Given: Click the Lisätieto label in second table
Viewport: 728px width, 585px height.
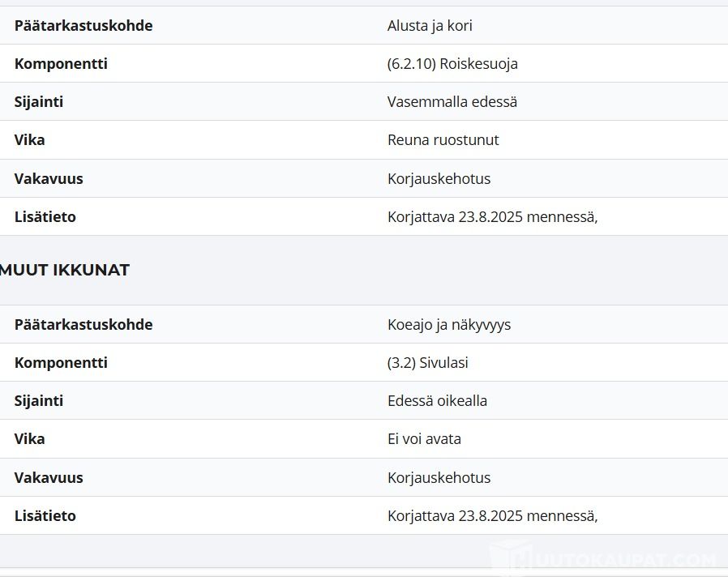Looking at the screenshot, I should pyautogui.click(x=45, y=516).
